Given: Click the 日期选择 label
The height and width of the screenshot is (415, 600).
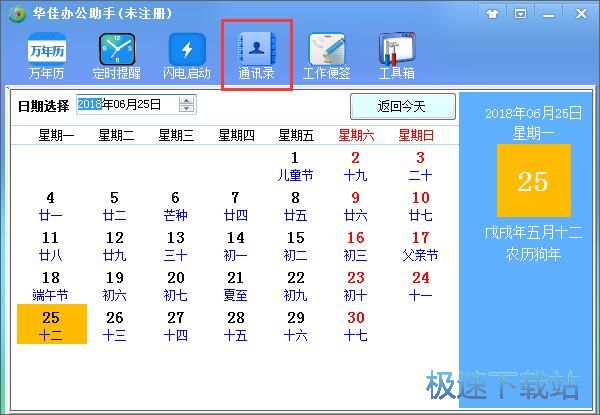Looking at the screenshot, I should point(44,106).
